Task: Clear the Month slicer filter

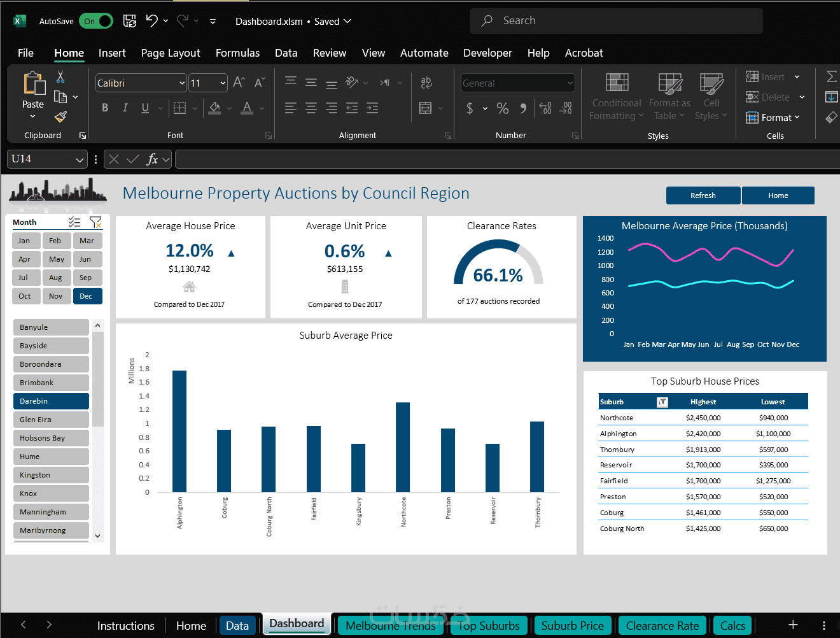Action: 95,222
